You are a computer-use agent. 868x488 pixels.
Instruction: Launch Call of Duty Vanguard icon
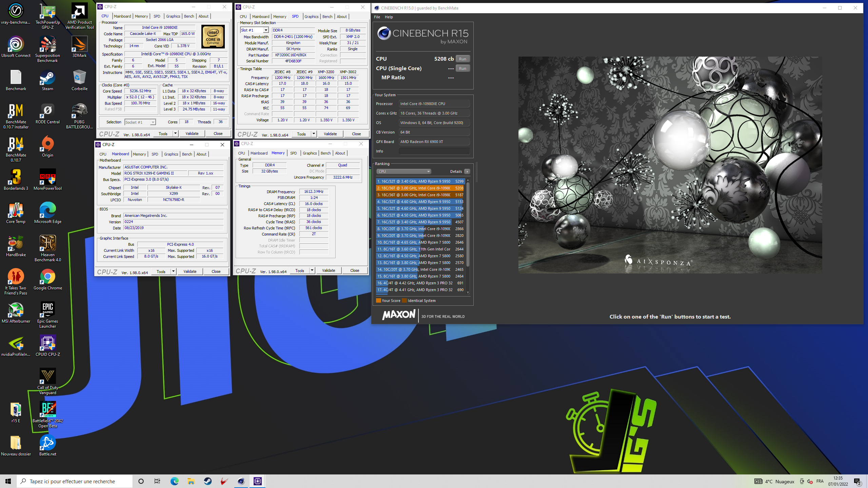point(47,381)
